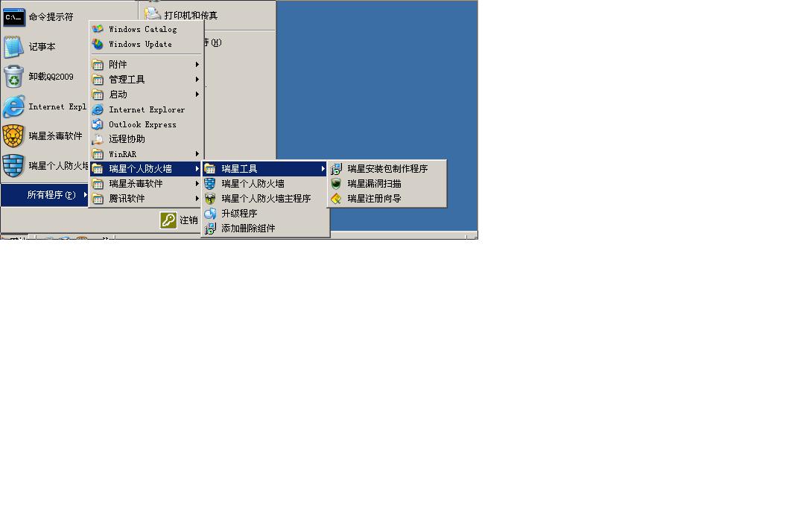Click 瑞星个人防火墙 shield icon in submenu
The width and height of the screenshot is (812, 527).
(210, 184)
